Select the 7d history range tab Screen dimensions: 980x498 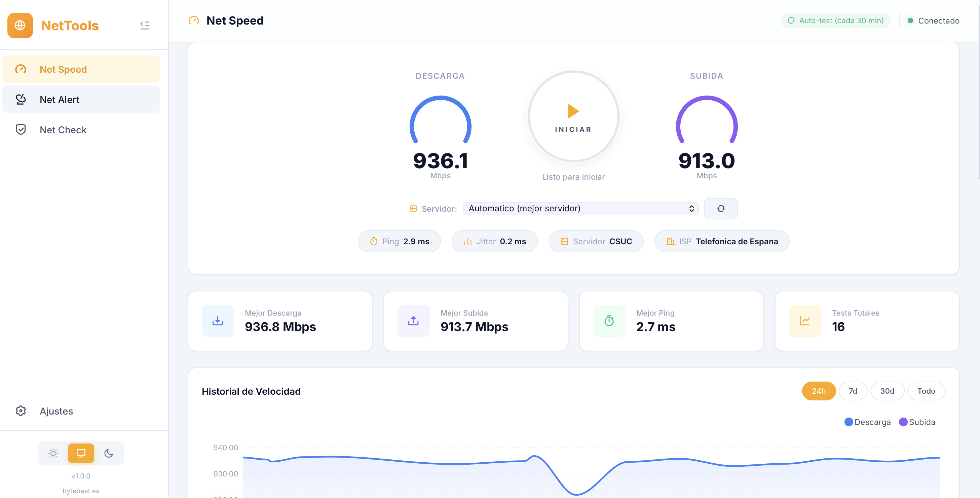coord(853,391)
